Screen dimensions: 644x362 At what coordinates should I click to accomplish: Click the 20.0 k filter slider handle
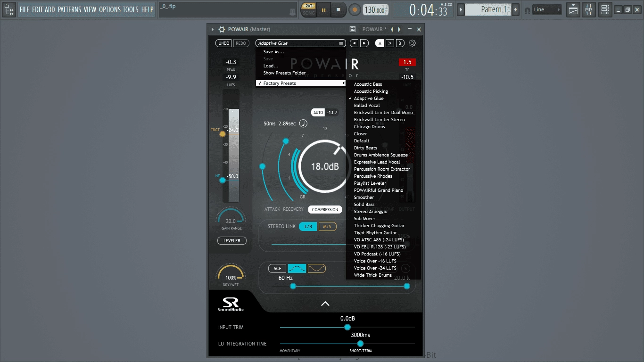click(x=407, y=286)
